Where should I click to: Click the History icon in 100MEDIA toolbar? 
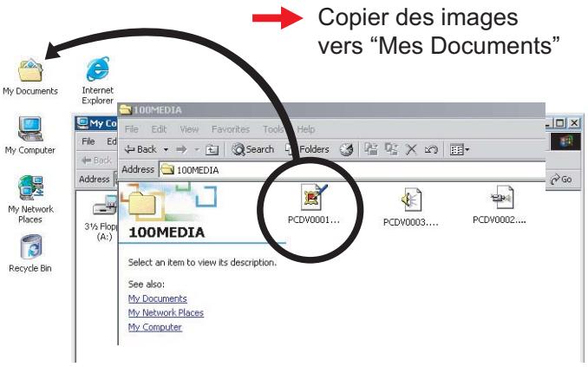click(346, 150)
